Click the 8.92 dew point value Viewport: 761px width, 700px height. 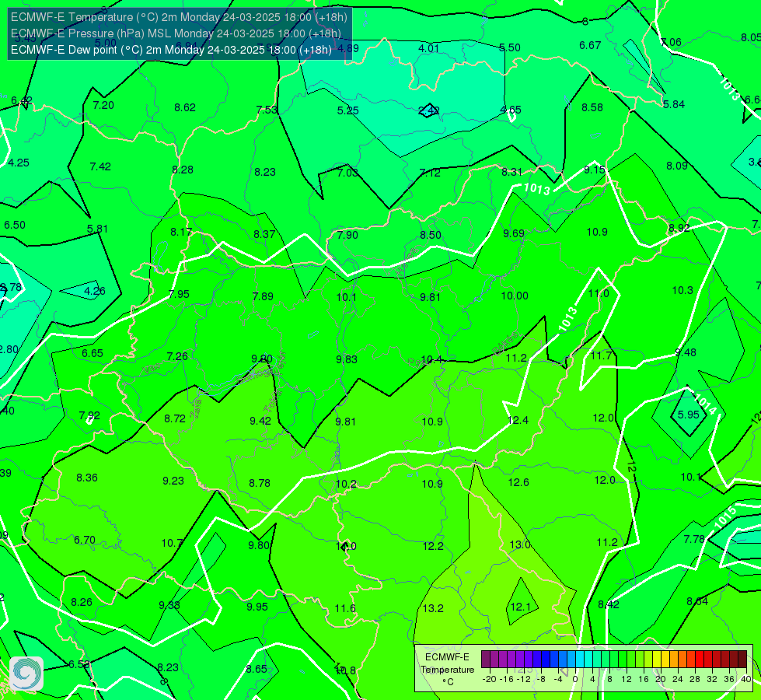click(679, 228)
